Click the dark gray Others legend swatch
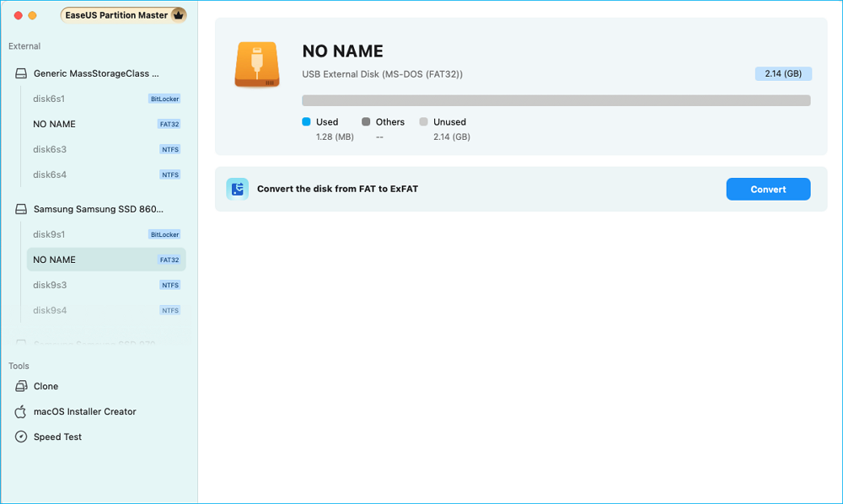 [366, 122]
